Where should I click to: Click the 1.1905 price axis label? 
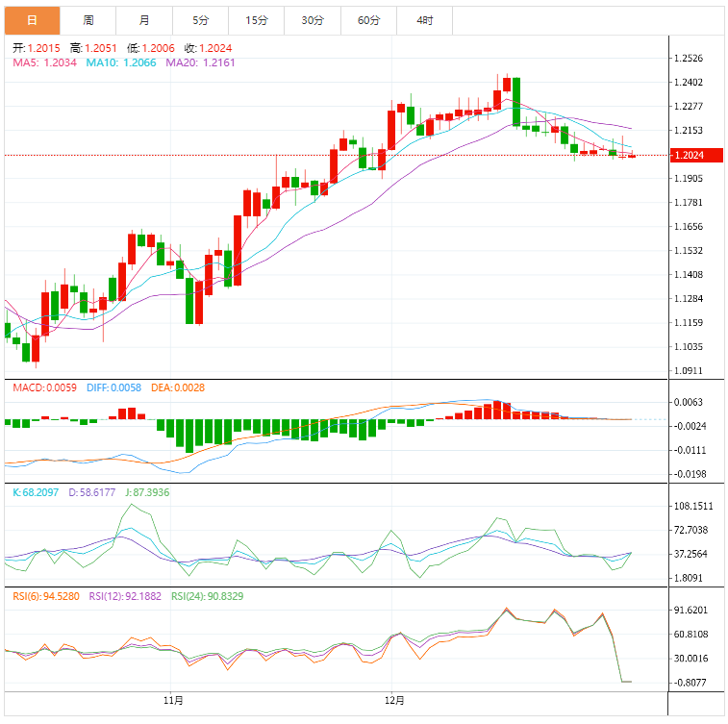click(689, 179)
